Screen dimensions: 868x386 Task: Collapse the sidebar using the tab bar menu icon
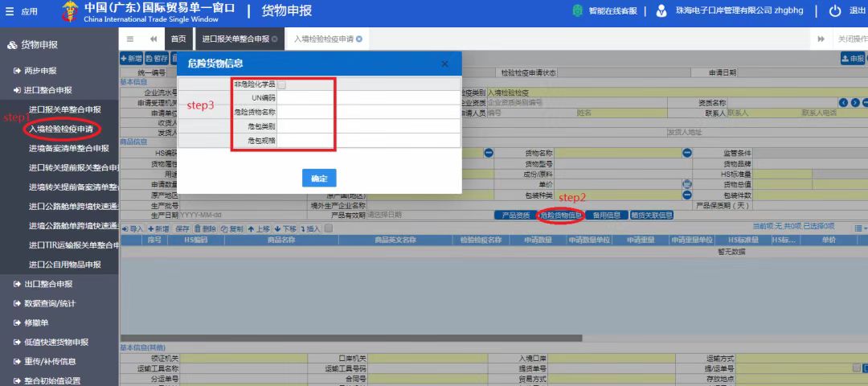click(x=130, y=39)
